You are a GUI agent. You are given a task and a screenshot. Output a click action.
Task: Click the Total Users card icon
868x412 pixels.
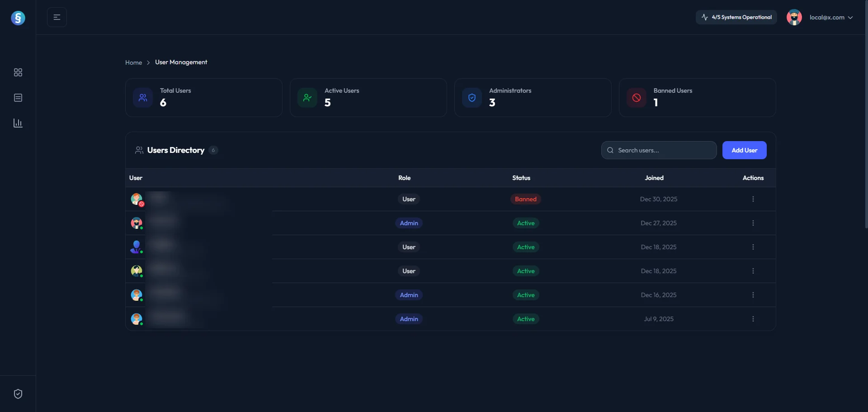[x=142, y=98]
